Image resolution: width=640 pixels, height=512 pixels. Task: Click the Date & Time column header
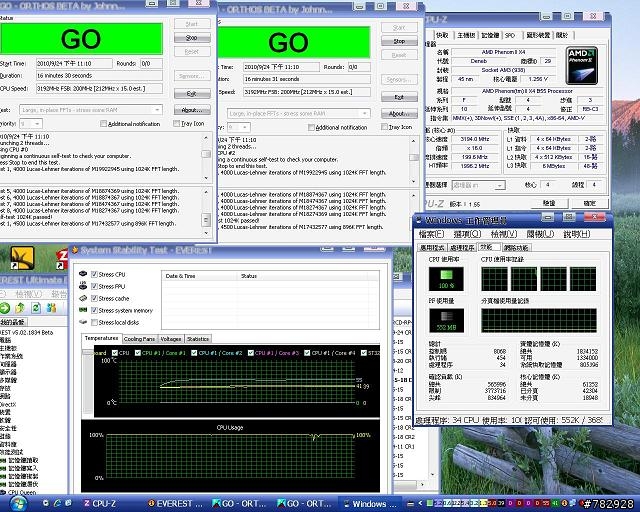199,276
